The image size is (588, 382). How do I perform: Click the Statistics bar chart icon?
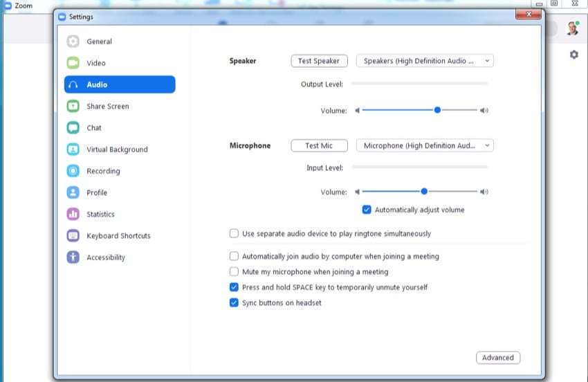73,214
